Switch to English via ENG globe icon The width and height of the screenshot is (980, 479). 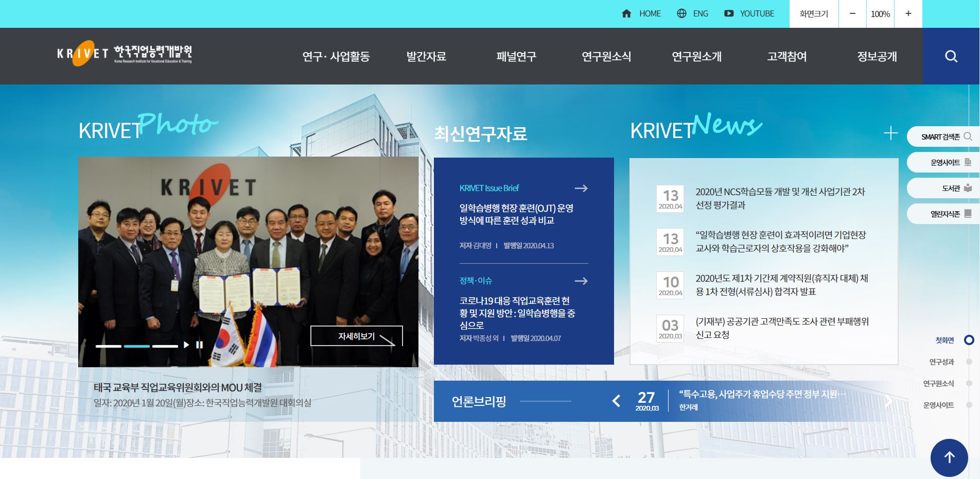coord(681,14)
